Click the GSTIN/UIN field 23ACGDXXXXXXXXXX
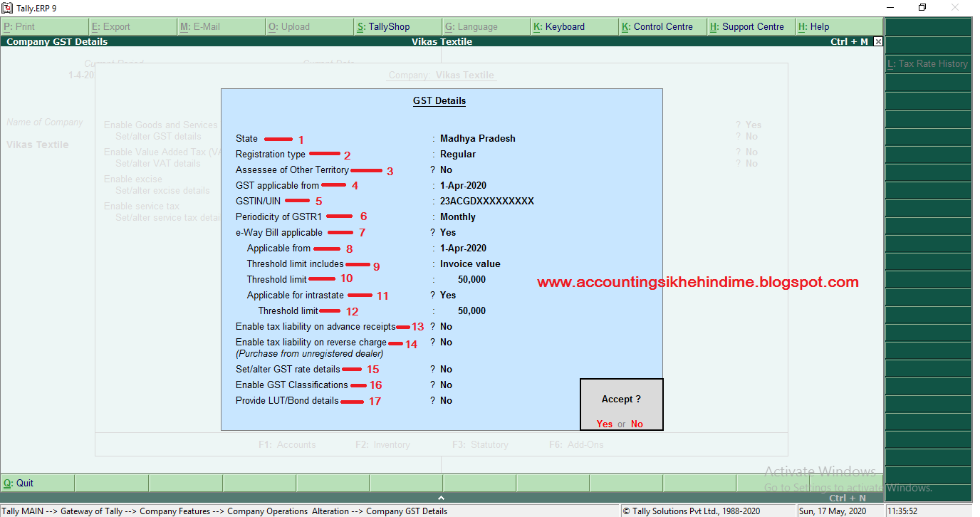 point(487,201)
